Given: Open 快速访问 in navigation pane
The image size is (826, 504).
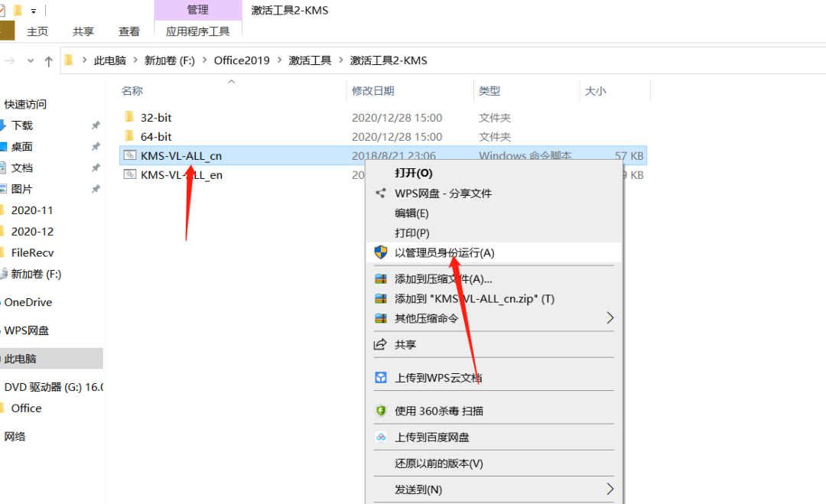Looking at the screenshot, I should pos(25,104).
